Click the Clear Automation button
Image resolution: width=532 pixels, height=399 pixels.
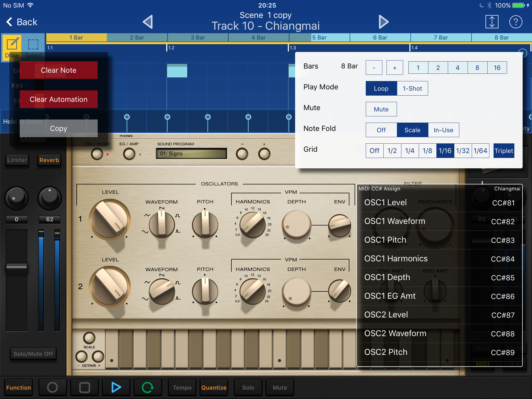coord(59,99)
